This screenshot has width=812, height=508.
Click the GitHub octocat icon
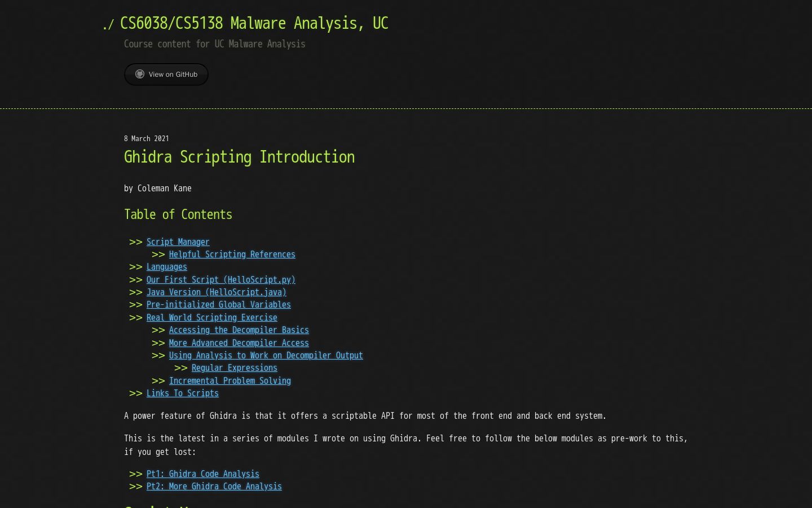point(140,74)
